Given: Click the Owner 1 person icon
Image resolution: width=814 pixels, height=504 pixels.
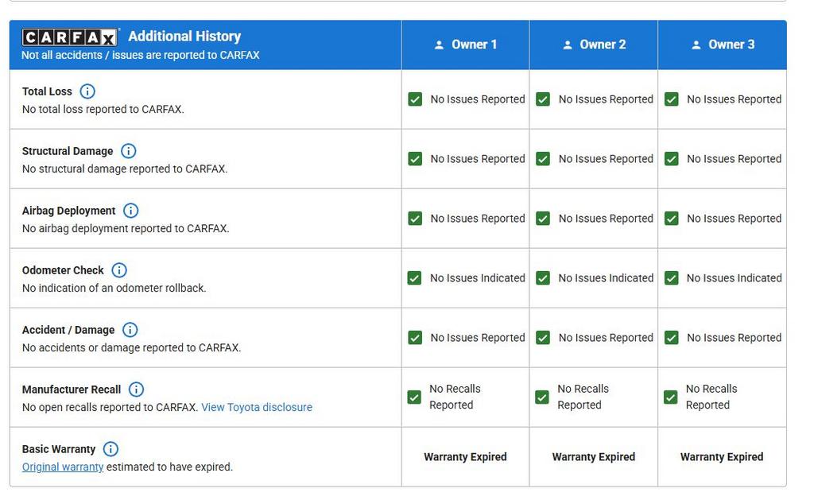Looking at the screenshot, I should [439, 45].
